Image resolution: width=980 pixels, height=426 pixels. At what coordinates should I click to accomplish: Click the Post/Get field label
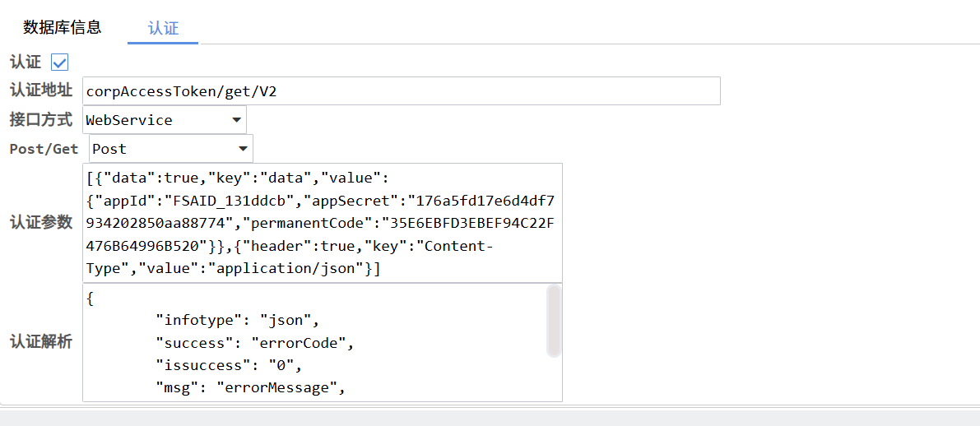(x=44, y=149)
